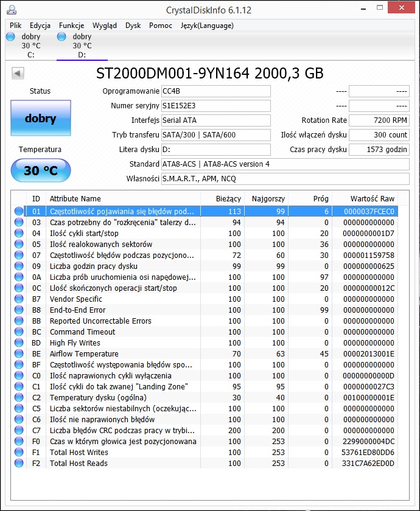
Task: Select the 'Ilość realokowanych sektorów' row
Action: (205, 244)
